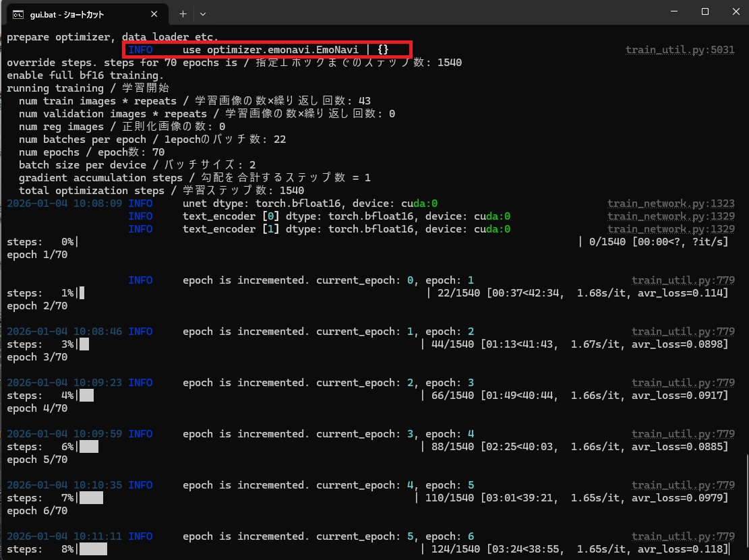Minimize the terminal window
Viewport: 749px width, 560px height.
[x=672, y=12]
